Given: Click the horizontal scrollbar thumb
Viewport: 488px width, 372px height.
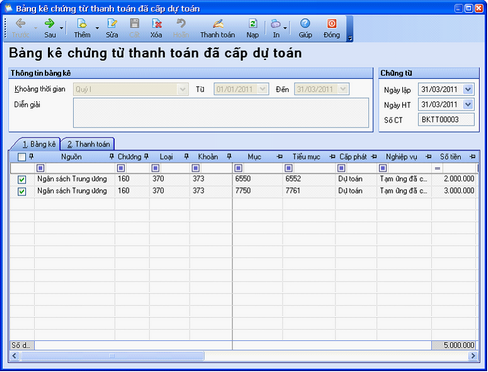Looking at the screenshot, I should click(x=112, y=356).
